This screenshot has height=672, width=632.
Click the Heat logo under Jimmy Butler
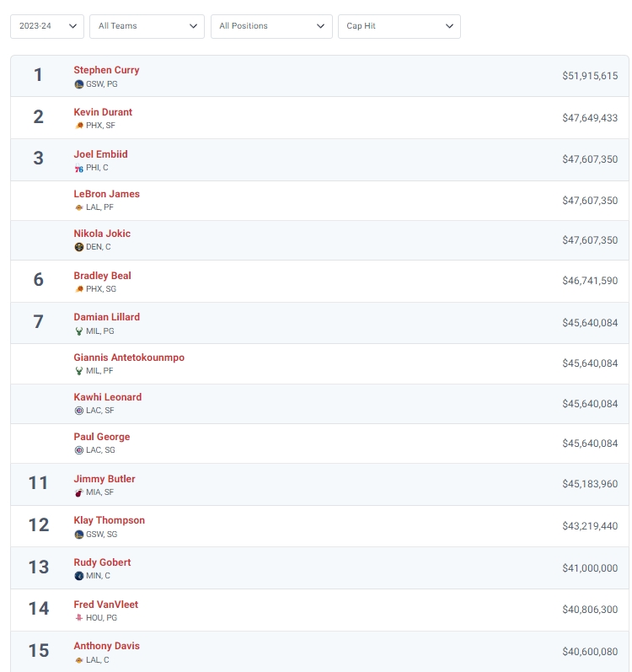pyautogui.click(x=78, y=492)
